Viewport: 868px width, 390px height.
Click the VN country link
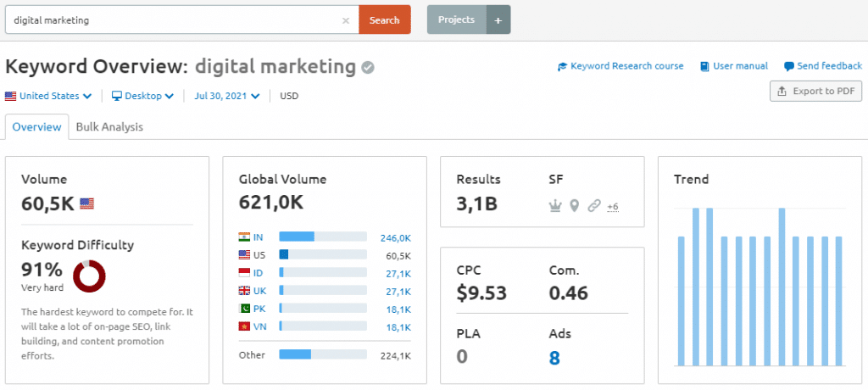point(259,326)
